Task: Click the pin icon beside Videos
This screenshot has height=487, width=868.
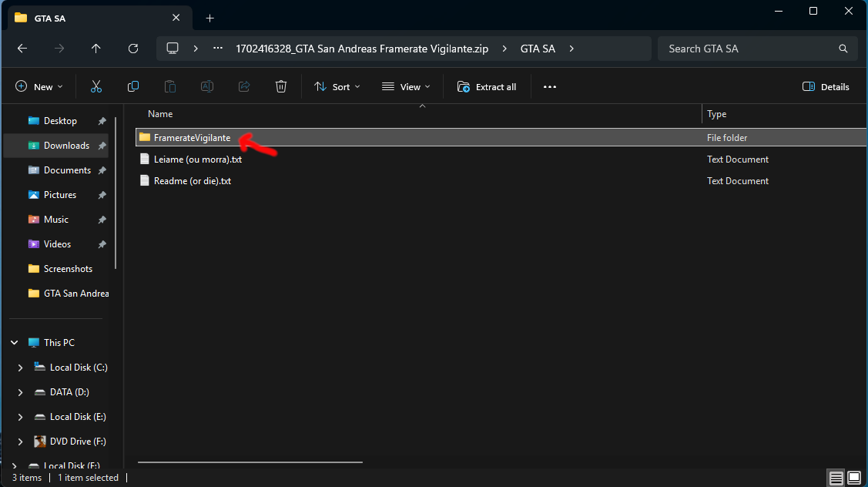Action: (x=102, y=244)
